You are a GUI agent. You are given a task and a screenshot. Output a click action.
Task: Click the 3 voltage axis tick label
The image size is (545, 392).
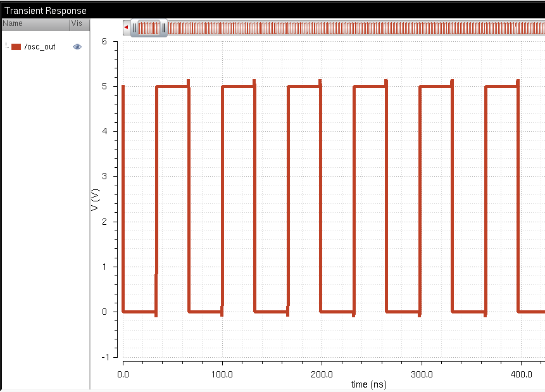pyautogui.click(x=104, y=176)
